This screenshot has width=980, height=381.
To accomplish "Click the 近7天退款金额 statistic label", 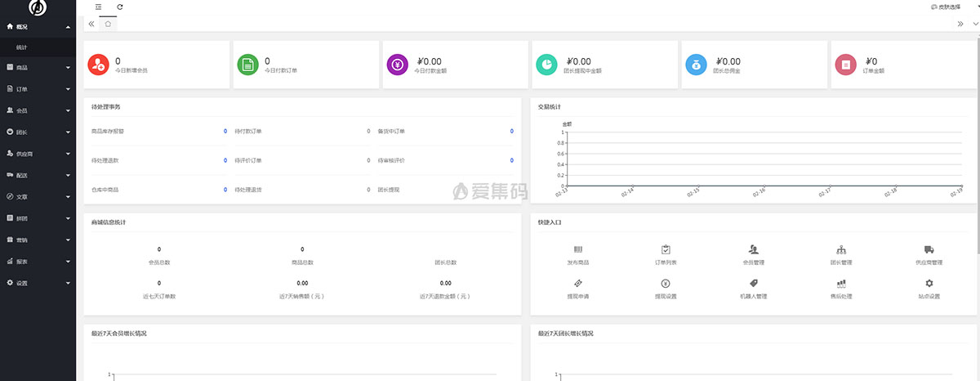I will tap(446, 296).
